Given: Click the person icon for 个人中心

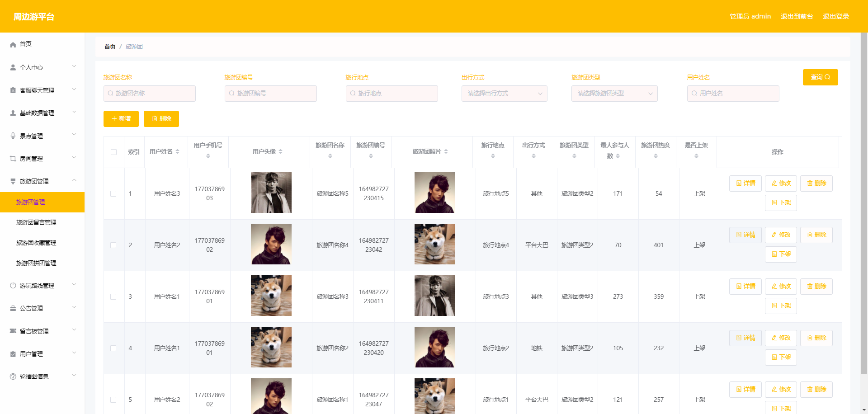Looking at the screenshot, I should point(13,67).
